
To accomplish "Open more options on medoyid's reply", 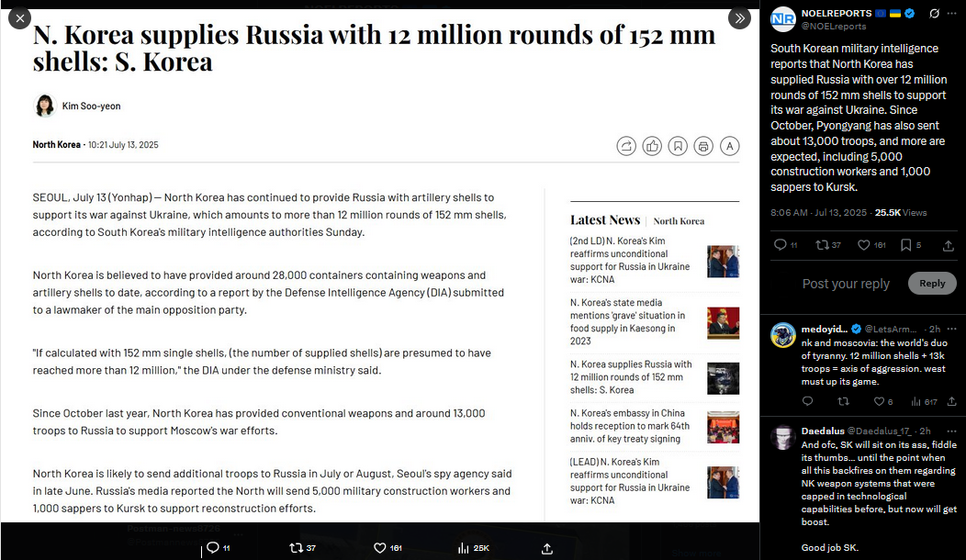I will tap(952, 329).
